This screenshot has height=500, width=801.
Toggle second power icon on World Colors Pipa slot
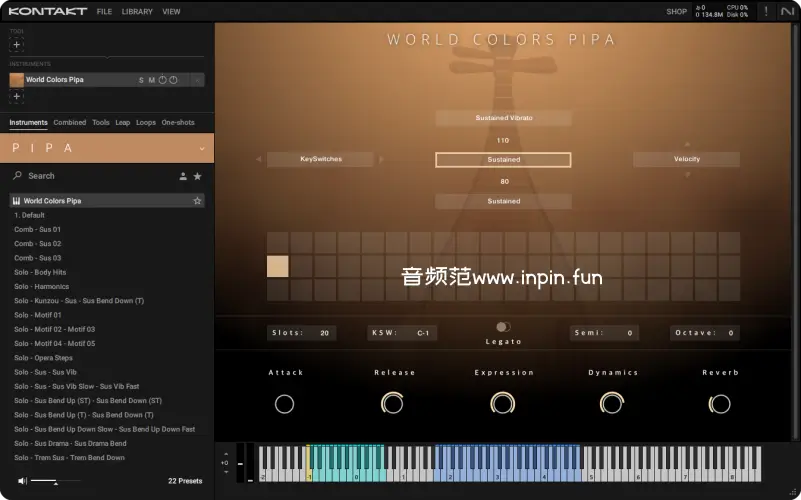pyautogui.click(x=174, y=80)
